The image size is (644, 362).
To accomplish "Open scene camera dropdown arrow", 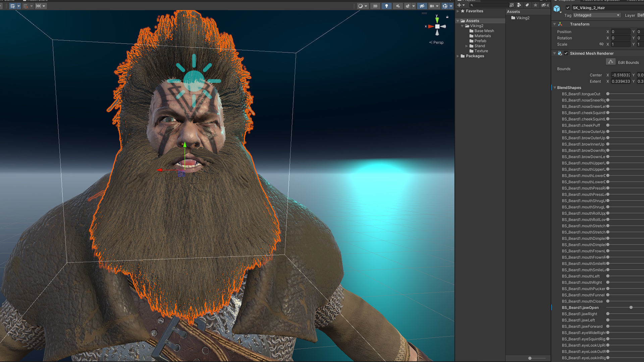I will pyautogui.click(x=437, y=6).
